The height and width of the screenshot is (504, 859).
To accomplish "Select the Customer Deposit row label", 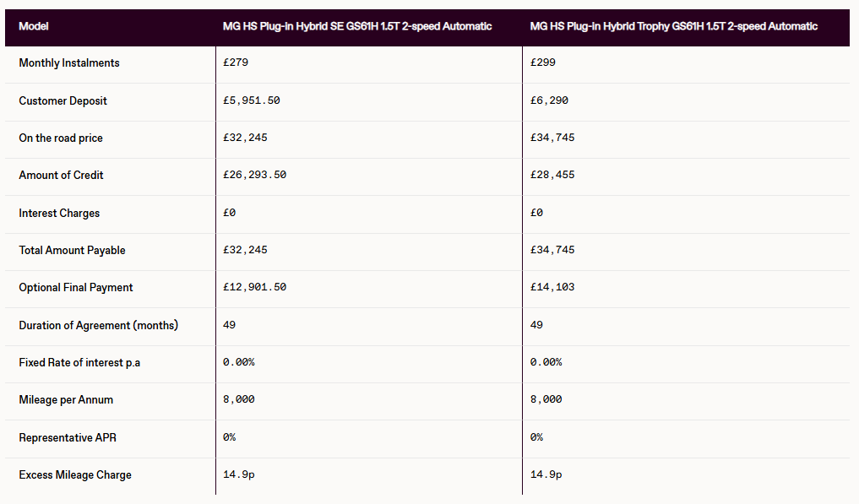I will pos(63,100).
